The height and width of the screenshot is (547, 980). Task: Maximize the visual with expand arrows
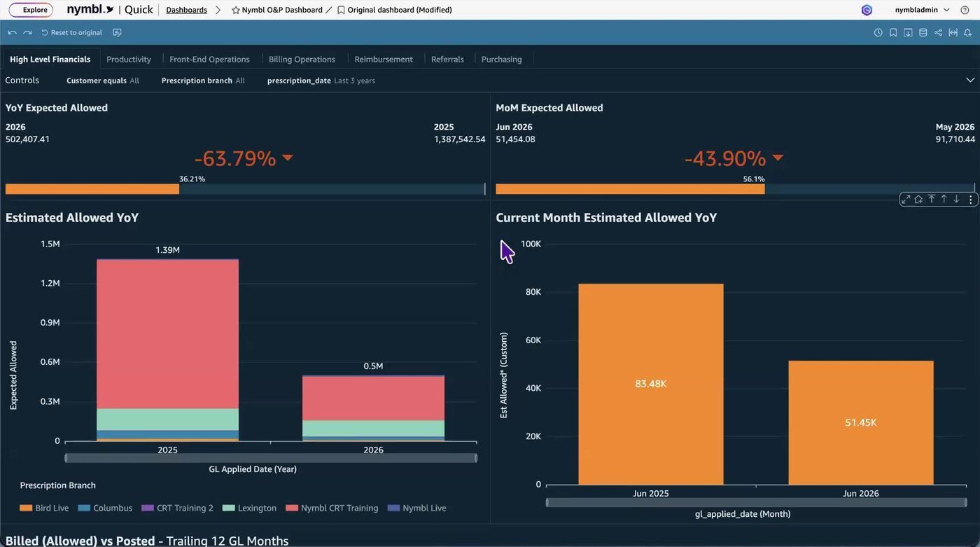[906, 200]
